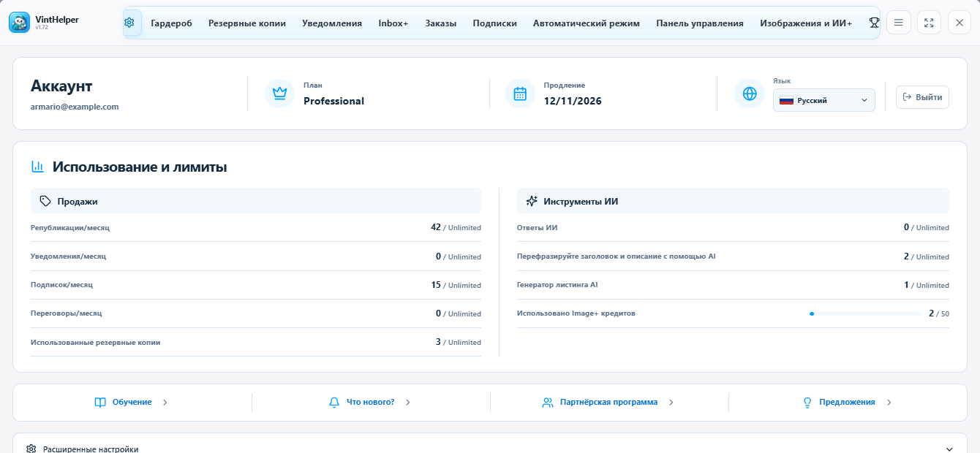Click the people icon beside Партнёрская программа
Screen dimensions: 980x453
tap(548, 402)
